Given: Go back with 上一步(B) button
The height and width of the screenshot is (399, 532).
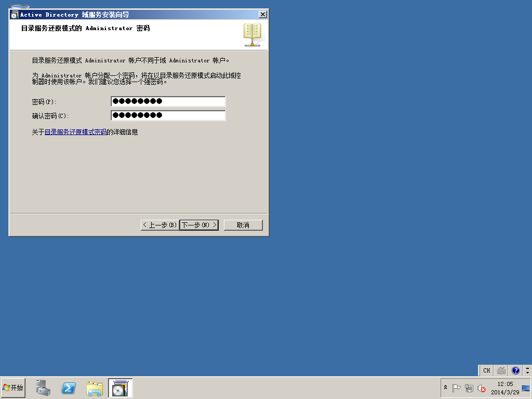Looking at the screenshot, I should coord(159,225).
